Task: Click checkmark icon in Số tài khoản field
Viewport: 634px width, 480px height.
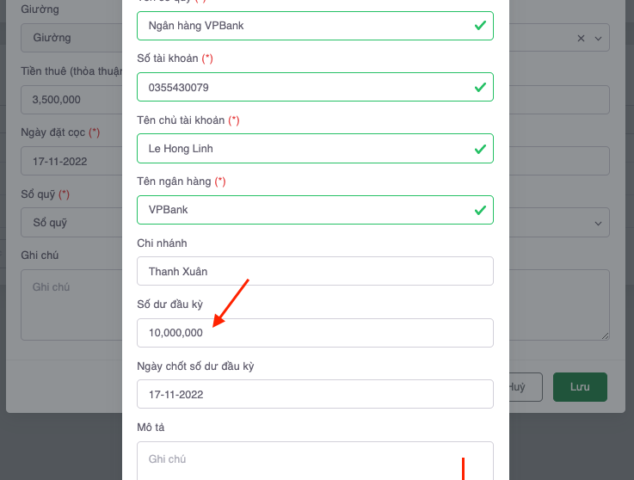Action: [x=480, y=87]
